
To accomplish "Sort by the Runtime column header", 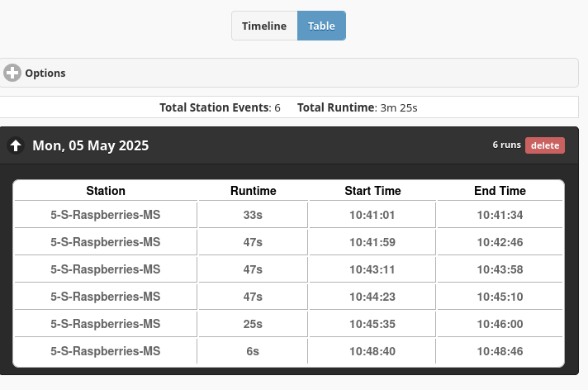I will click(254, 191).
